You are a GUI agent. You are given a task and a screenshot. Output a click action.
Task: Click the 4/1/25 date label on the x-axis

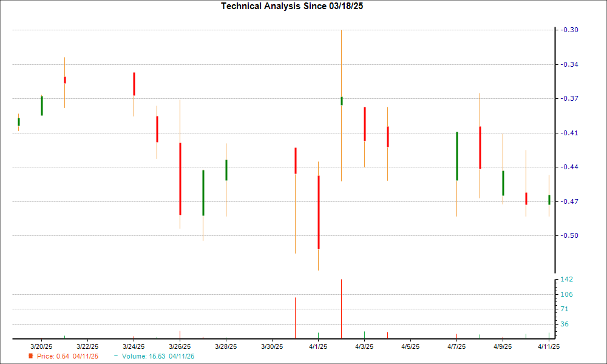point(318,346)
